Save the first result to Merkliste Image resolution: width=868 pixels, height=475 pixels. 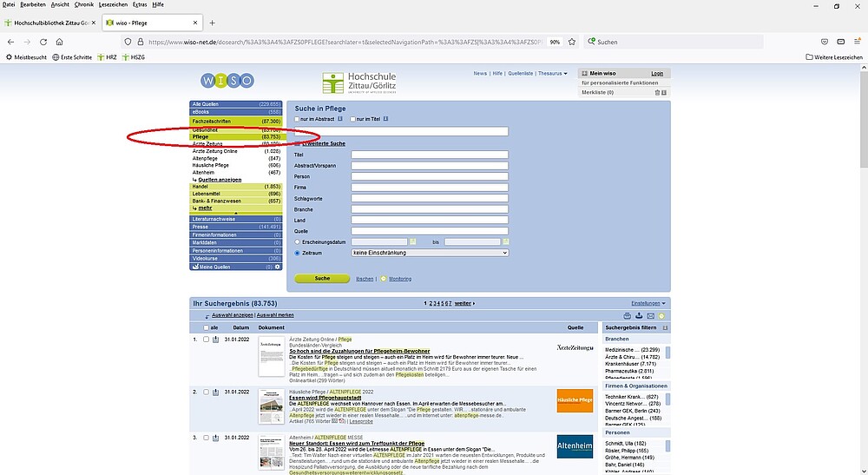[x=216, y=340]
